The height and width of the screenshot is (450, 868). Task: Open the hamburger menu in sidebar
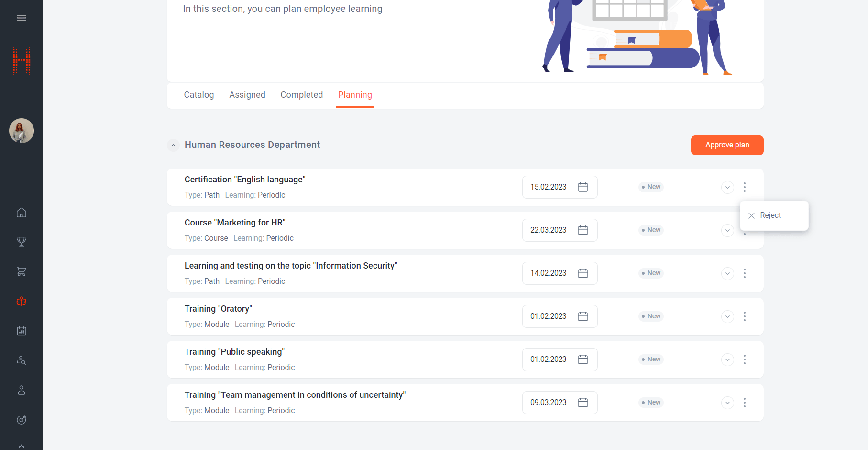(22, 18)
